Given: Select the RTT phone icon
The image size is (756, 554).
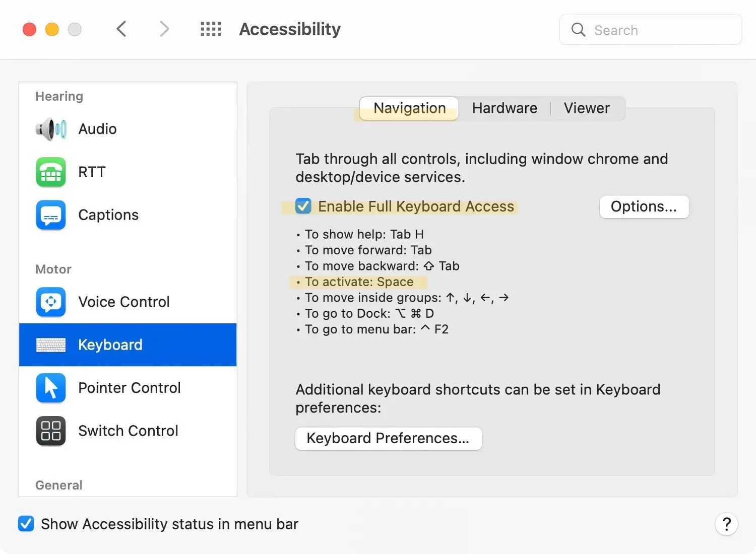Looking at the screenshot, I should tap(51, 172).
